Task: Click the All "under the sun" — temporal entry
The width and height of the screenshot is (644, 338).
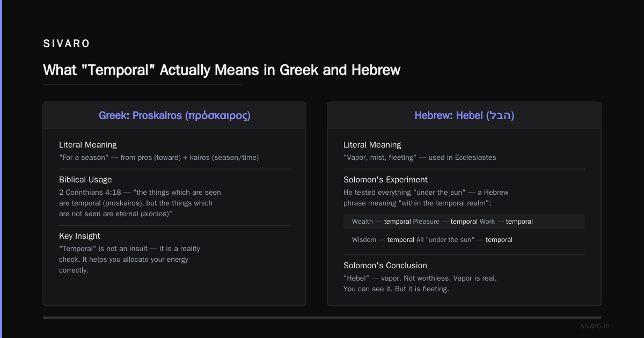Action: click(x=464, y=240)
